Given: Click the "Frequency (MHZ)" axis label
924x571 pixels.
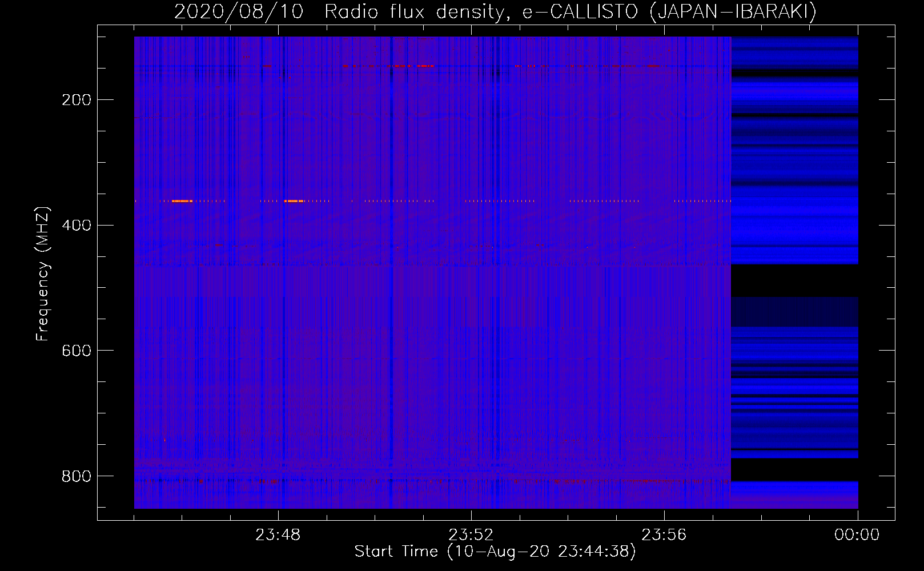Looking at the screenshot, I should coord(43,274).
